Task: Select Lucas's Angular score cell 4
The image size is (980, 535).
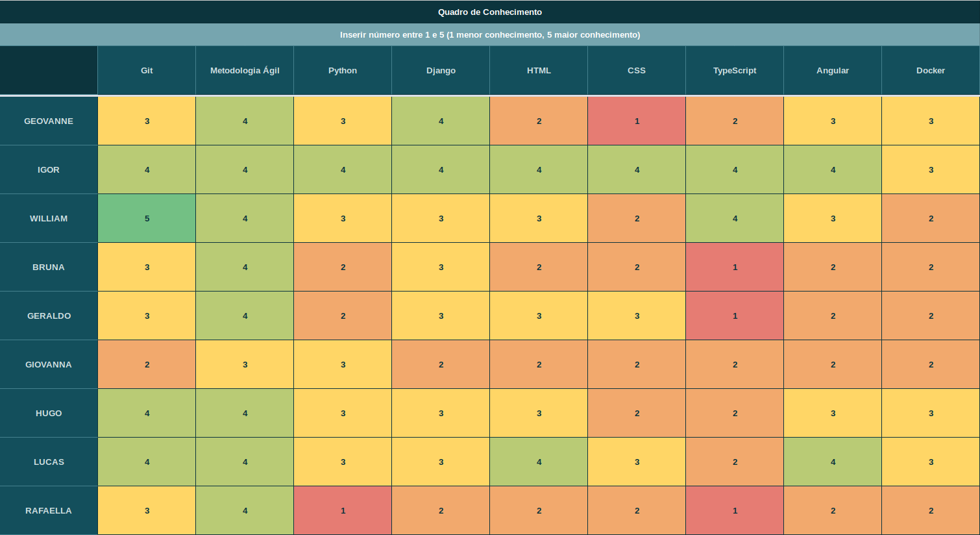Action: [x=833, y=462]
